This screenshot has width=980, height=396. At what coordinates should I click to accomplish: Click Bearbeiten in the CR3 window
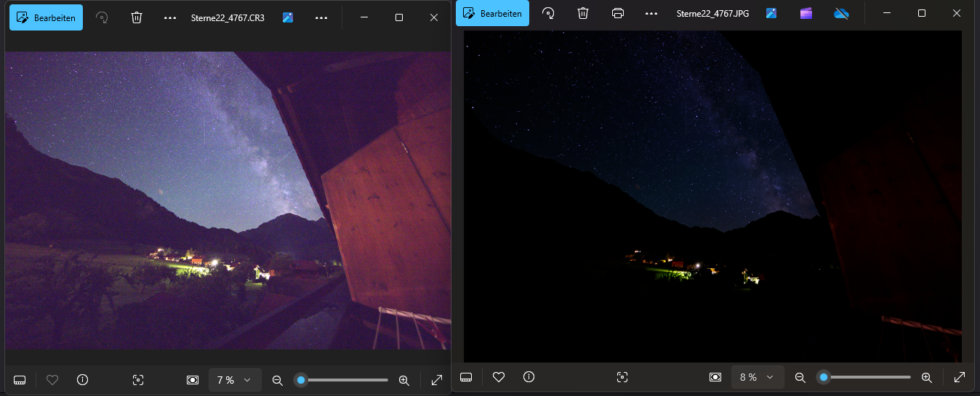pyautogui.click(x=46, y=17)
